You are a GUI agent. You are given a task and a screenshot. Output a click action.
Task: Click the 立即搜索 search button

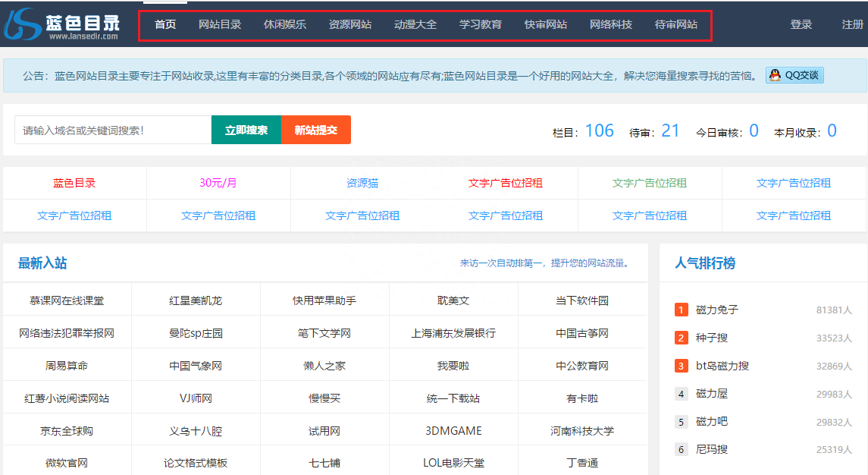click(246, 129)
